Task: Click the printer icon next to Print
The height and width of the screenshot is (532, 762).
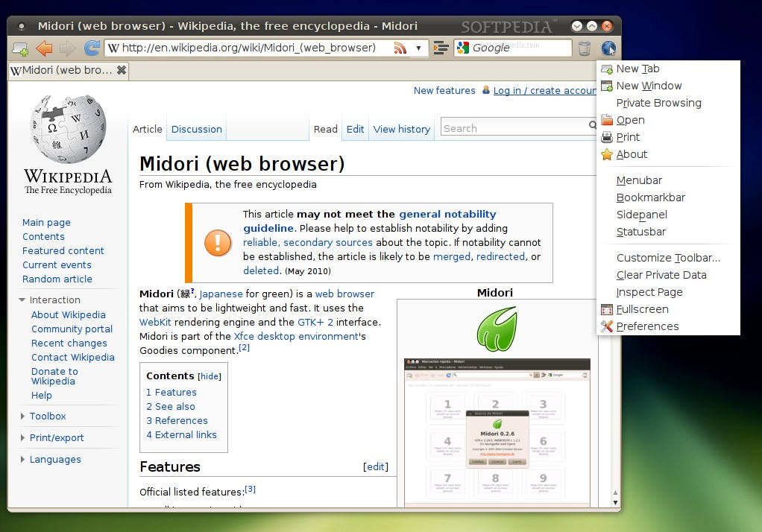Action: pos(607,137)
